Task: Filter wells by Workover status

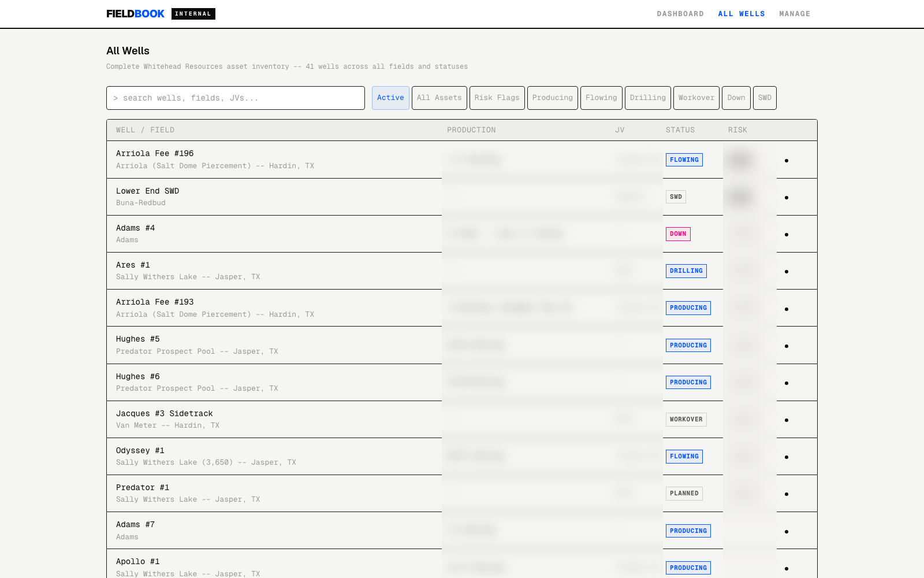Action: tap(696, 98)
